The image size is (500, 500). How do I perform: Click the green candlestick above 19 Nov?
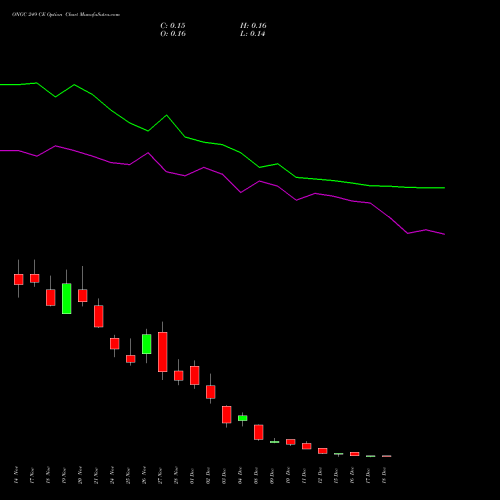67,298
